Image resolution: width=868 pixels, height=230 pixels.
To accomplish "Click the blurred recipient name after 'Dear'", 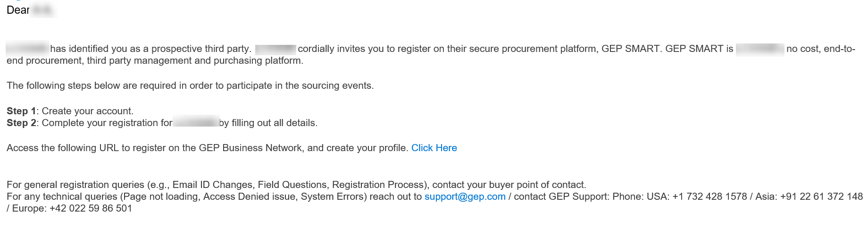I will [43, 10].
